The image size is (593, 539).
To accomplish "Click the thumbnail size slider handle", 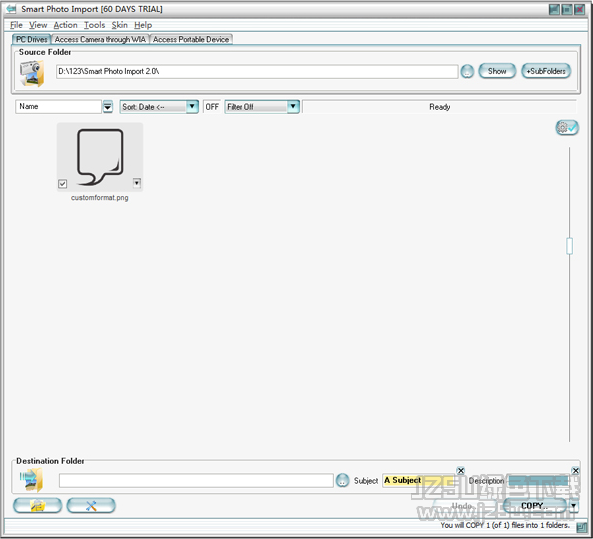I will pos(570,246).
